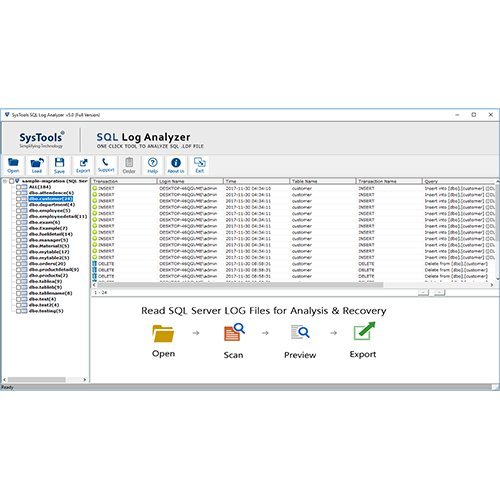Click table icon beside dbo.fueldetail(14)
This screenshot has width=500, height=500.
click(24, 234)
